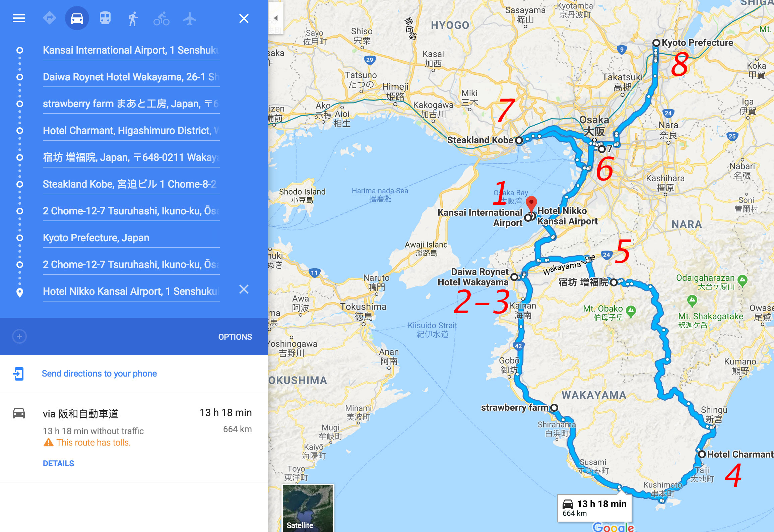Close the directions panel
Screen dimensions: 774x532
pyautogui.click(x=244, y=18)
